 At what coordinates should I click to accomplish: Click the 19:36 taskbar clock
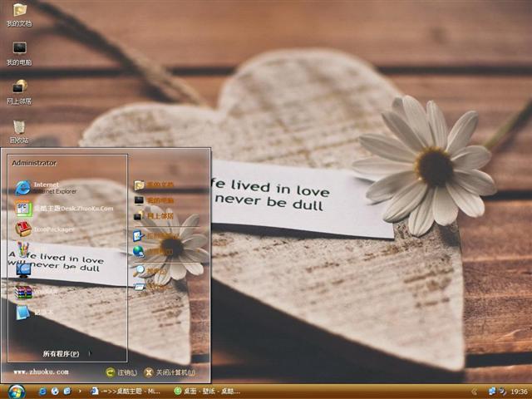pyautogui.click(x=519, y=392)
